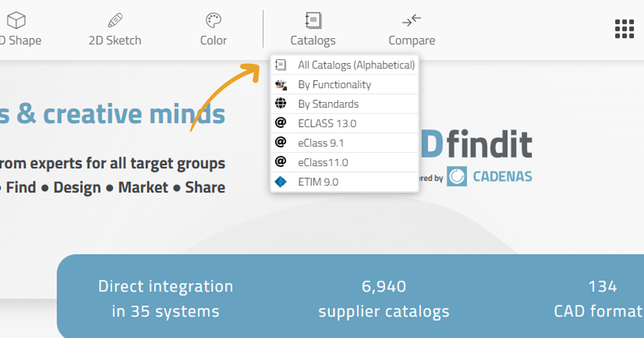The width and height of the screenshot is (644, 338).
Task: Click the Catalogs book icon
Action: [313, 21]
